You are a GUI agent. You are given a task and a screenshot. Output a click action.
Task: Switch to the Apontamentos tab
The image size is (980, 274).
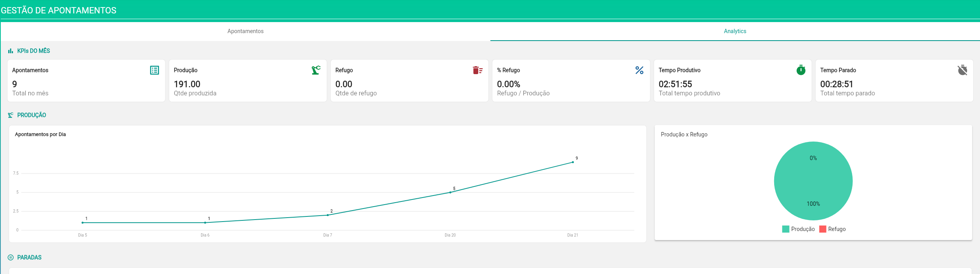tap(245, 31)
